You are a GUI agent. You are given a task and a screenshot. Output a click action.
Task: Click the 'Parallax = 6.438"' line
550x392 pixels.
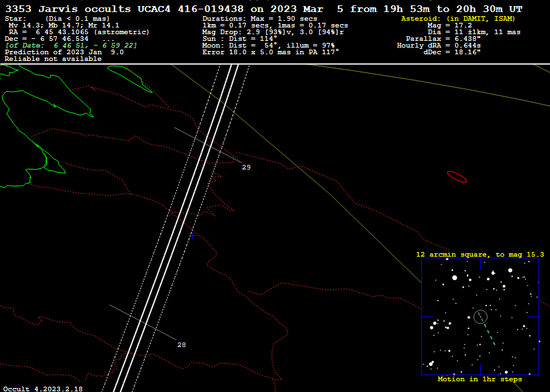tap(443, 39)
